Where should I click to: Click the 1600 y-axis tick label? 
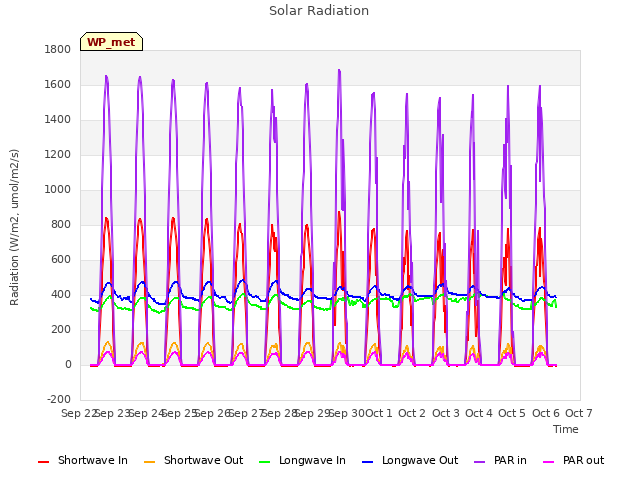(58, 84)
